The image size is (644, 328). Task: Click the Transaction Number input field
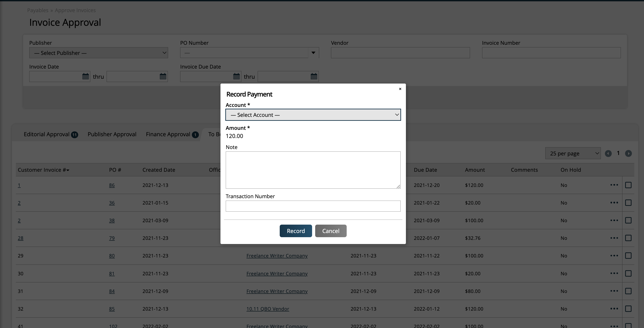313,206
